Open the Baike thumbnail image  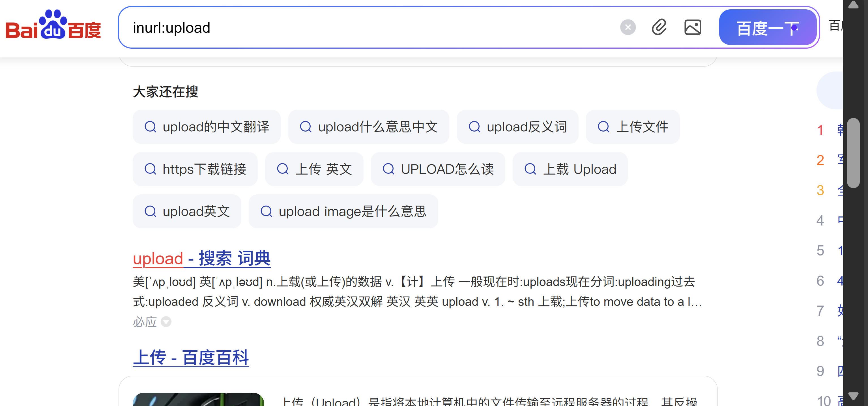198,399
